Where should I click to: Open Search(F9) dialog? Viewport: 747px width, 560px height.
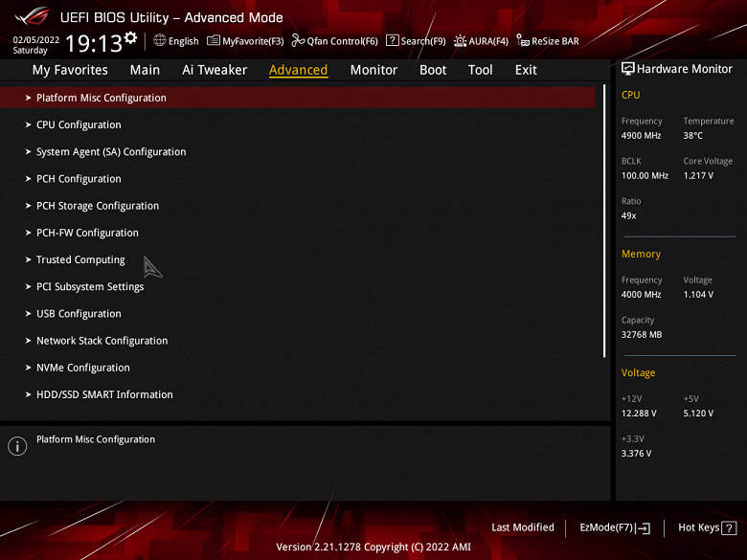click(x=423, y=41)
